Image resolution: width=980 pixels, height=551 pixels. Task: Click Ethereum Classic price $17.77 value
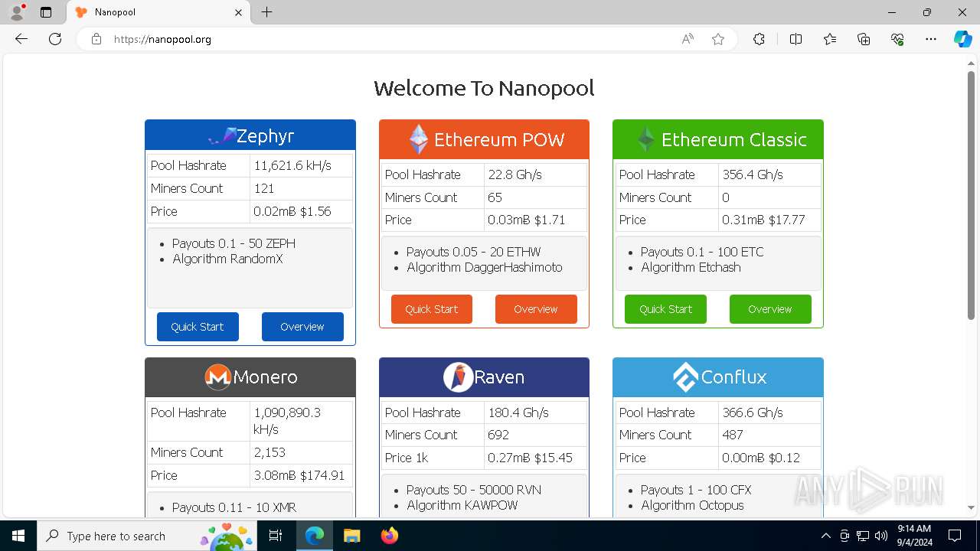tap(788, 220)
